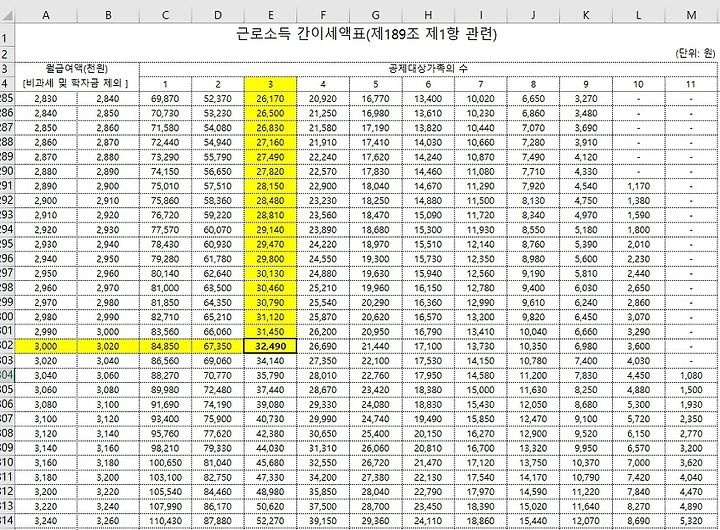The image size is (720, 530).
Task: Click the selected cell 32,490
Action: click(270, 346)
